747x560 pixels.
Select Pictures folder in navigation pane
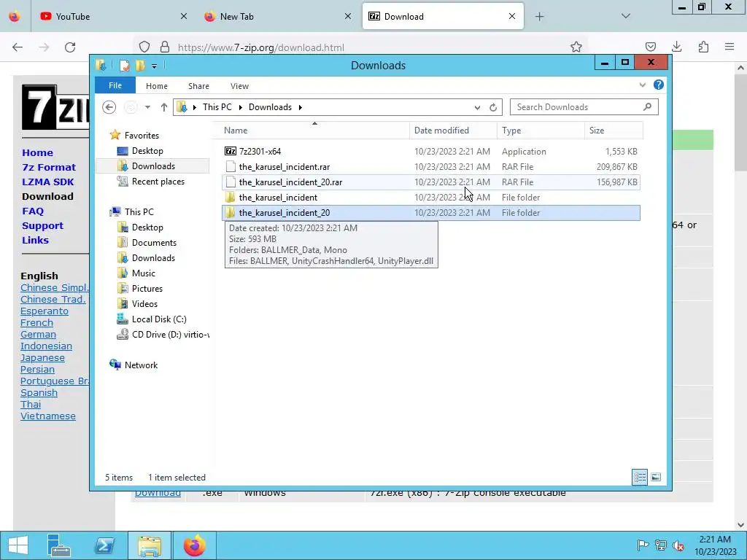pos(147,288)
